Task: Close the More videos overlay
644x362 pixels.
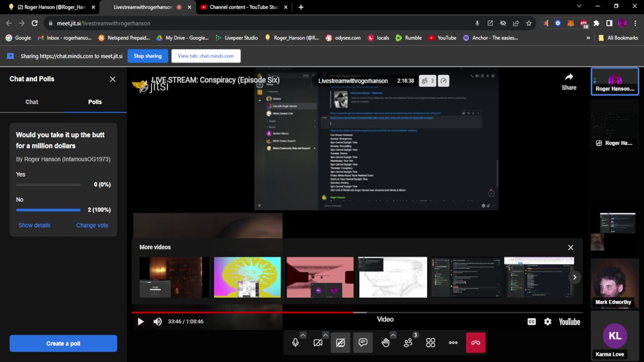Action: pyautogui.click(x=571, y=247)
